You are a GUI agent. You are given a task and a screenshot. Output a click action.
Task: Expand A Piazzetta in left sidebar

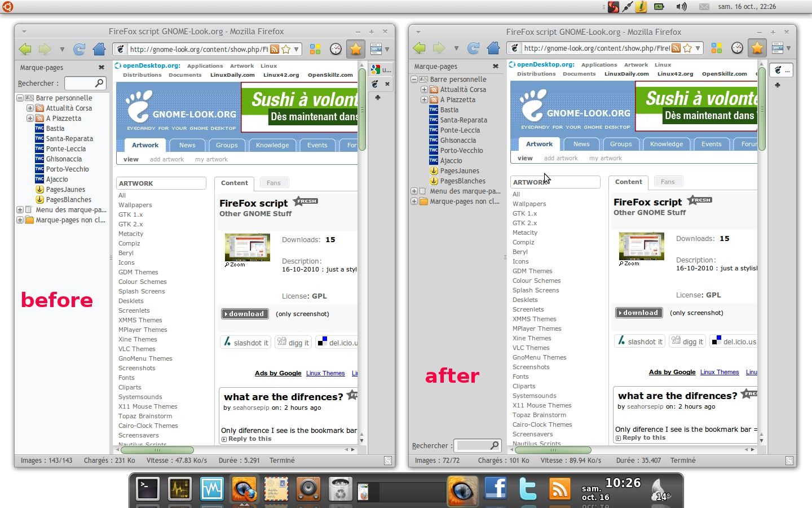(x=30, y=118)
